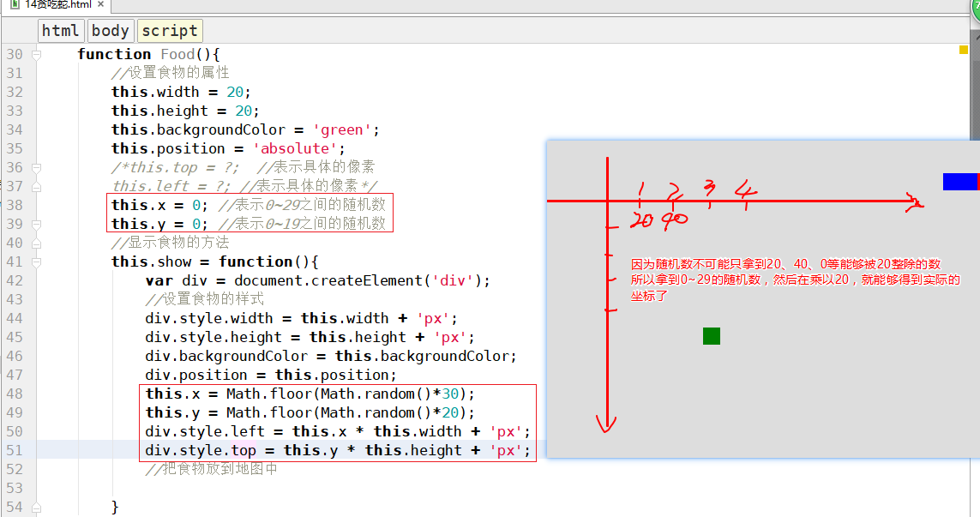Click line number 48 in the gutter

tap(15, 394)
